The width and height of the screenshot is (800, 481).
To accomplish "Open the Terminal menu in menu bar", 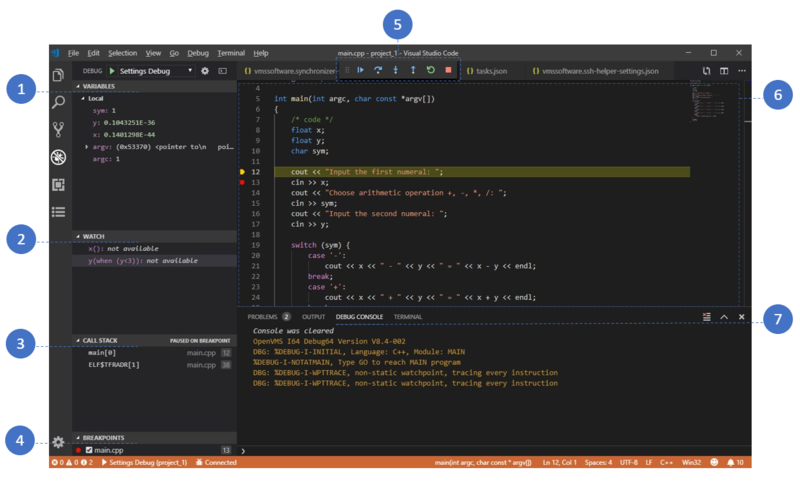I will 230,52.
